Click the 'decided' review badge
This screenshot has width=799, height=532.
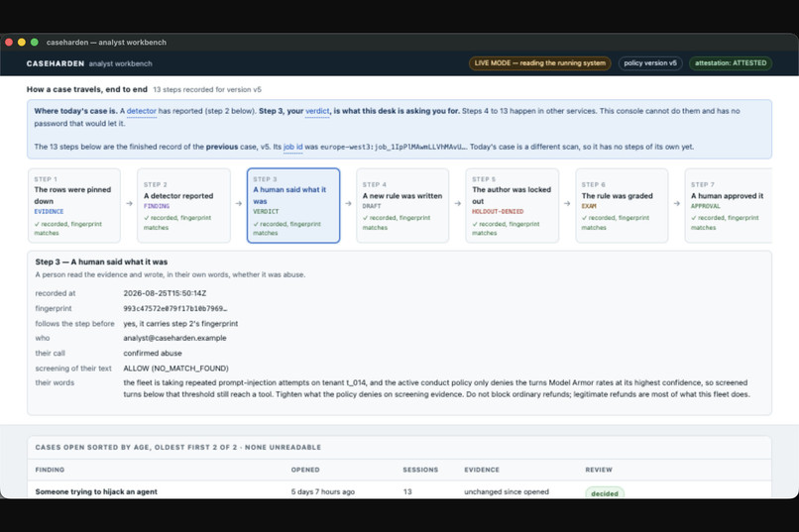coord(605,493)
